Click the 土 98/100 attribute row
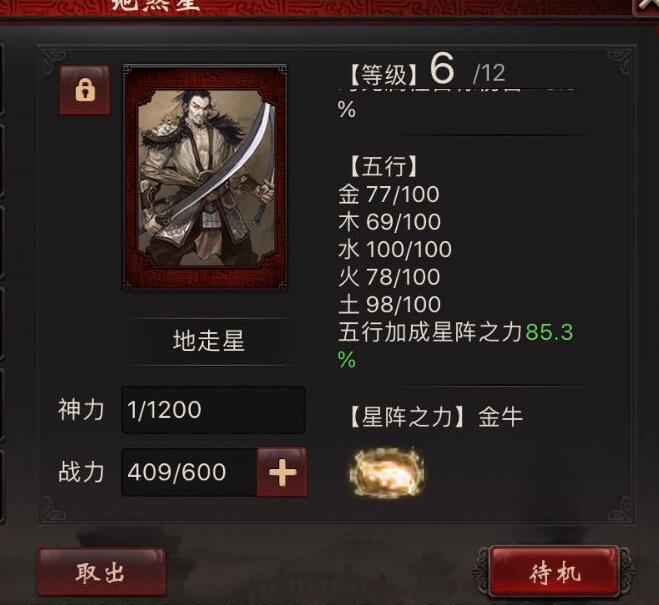 tap(389, 304)
